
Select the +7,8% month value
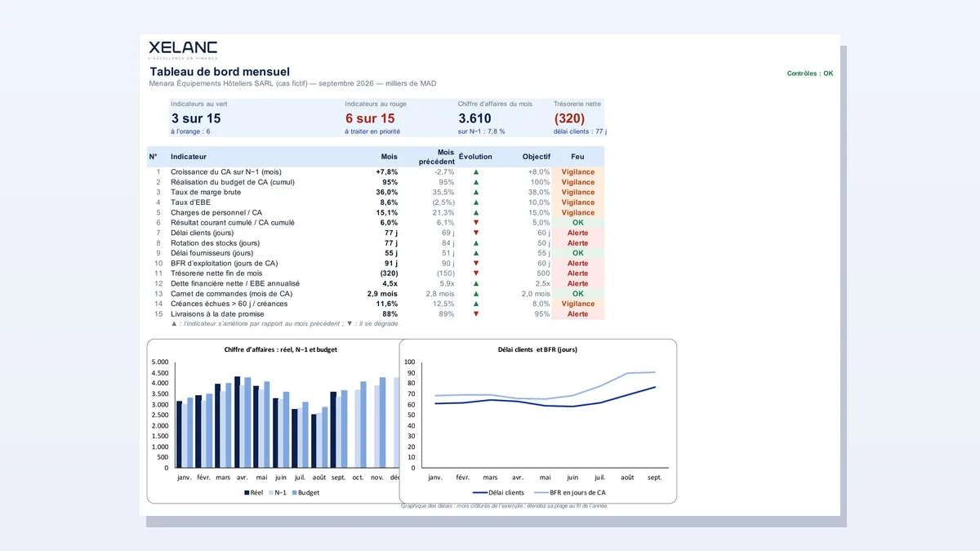(x=386, y=172)
